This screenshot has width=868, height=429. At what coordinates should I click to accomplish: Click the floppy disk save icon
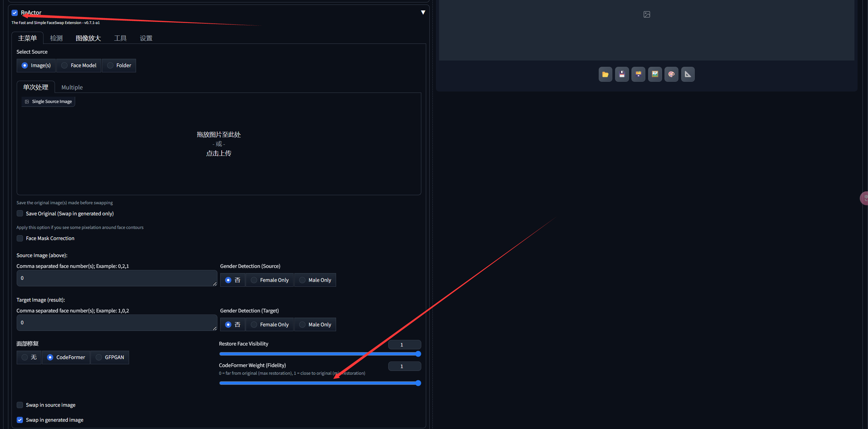pyautogui.click(x=622, y=74)
